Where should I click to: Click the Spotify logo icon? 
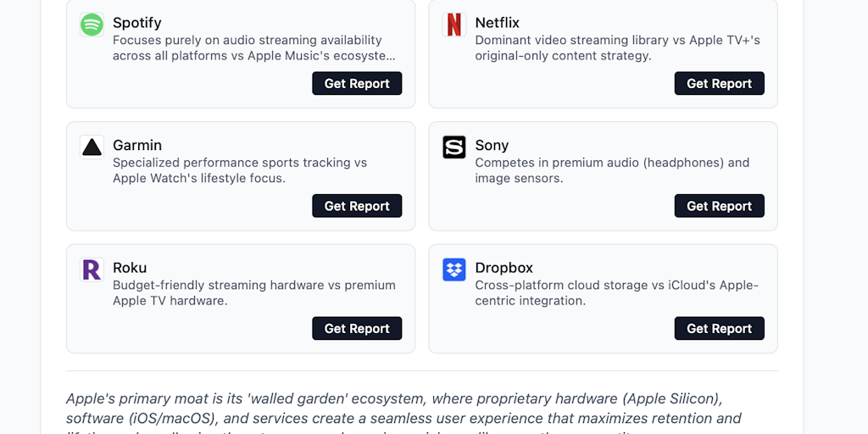92,25
